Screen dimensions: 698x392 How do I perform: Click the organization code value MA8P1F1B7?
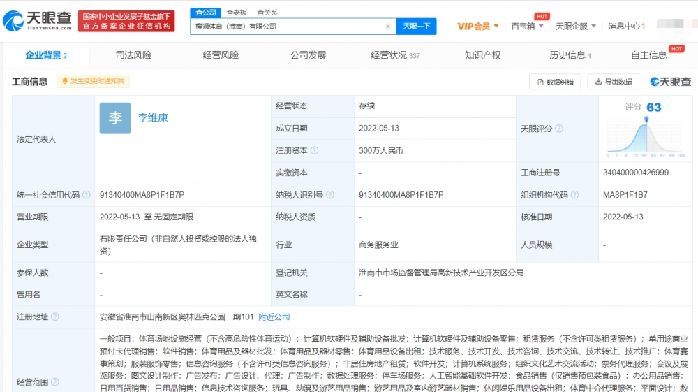pyautogui.click(x=625, y=194)
